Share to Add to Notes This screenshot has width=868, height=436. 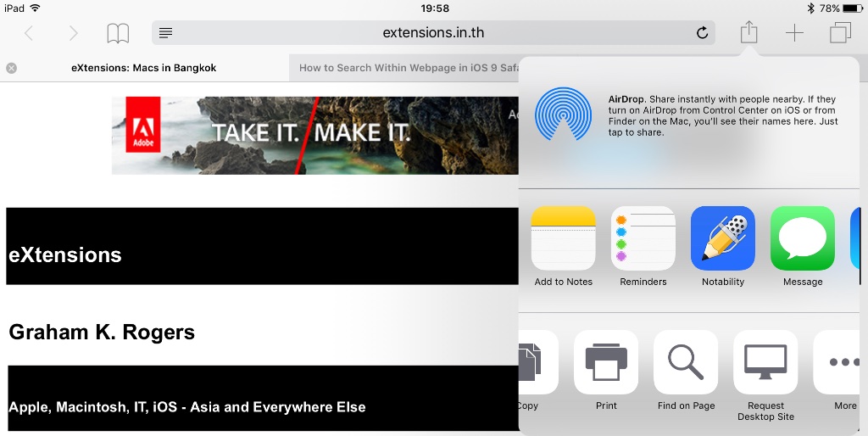click(564, 245)
